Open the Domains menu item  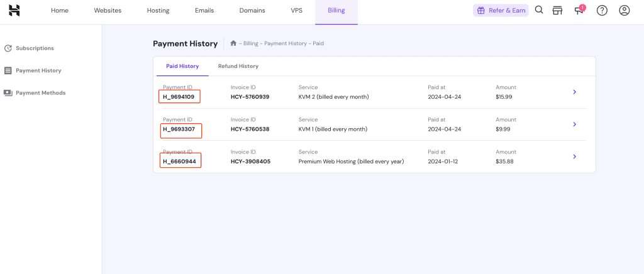[x=252, y=11]
